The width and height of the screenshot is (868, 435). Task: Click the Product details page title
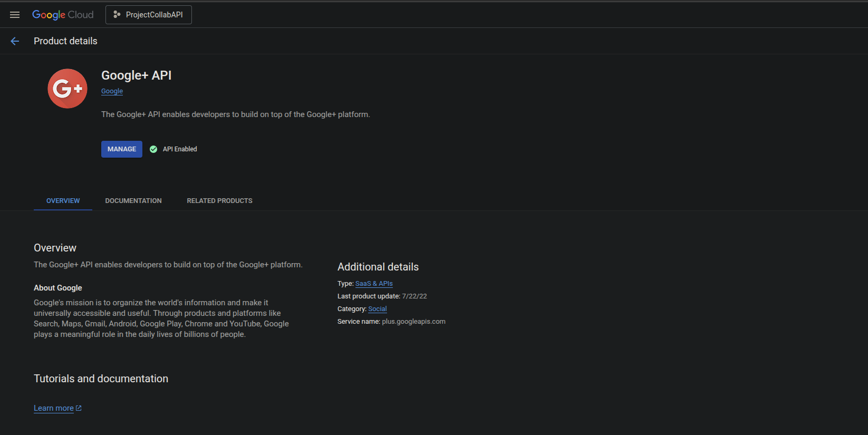click(x=65, y=41)
